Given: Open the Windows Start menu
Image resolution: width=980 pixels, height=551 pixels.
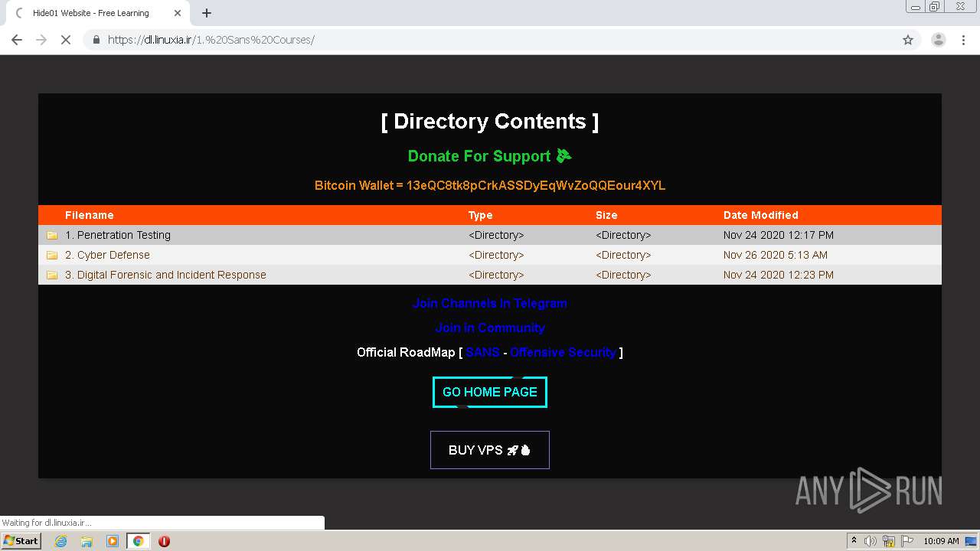Looking at the screenshot, I should (21, 541).
